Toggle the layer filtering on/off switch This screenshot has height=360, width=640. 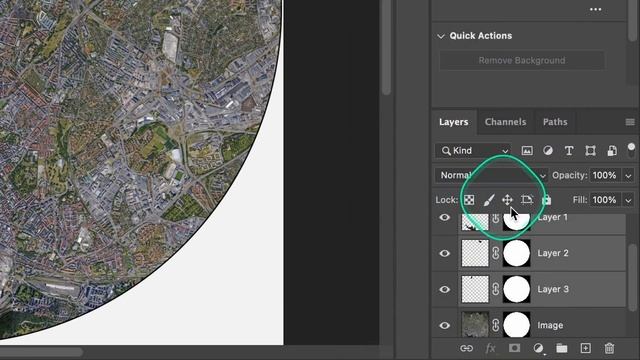point(631,150)
